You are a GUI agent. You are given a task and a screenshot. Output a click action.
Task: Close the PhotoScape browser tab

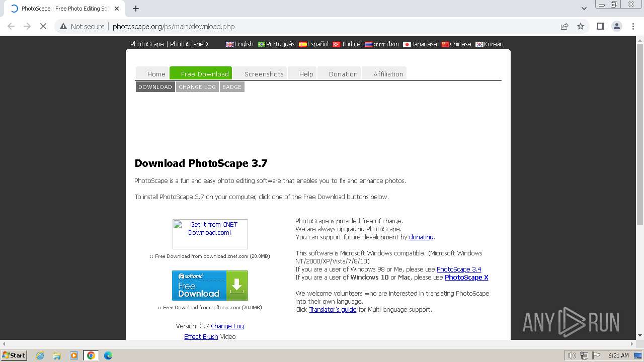click(117, 9)
